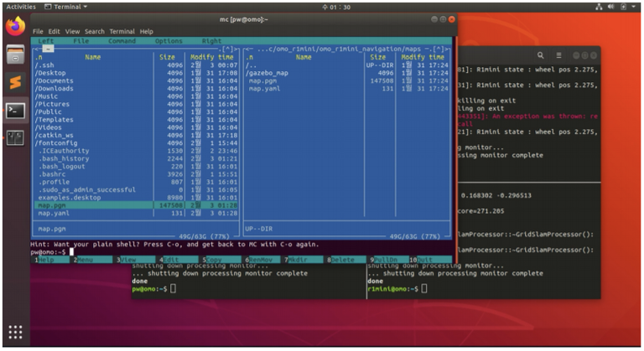Click F4 Edit in the function bar
The image size is (644, 351).
(179, 260)
